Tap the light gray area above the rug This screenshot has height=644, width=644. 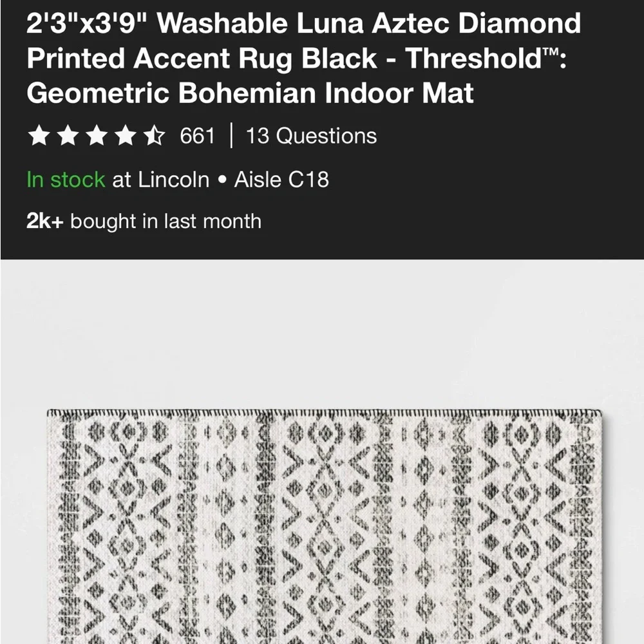coord(322,333)
